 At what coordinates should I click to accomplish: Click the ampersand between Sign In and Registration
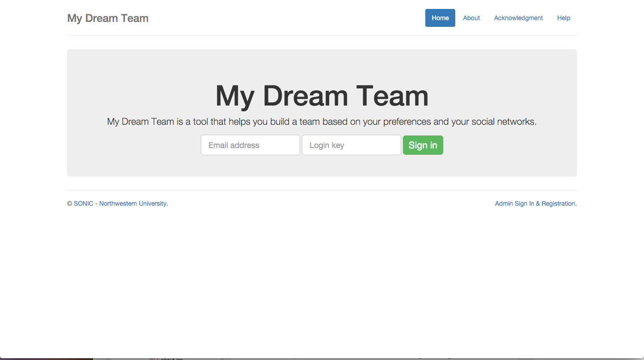point(538,203)
